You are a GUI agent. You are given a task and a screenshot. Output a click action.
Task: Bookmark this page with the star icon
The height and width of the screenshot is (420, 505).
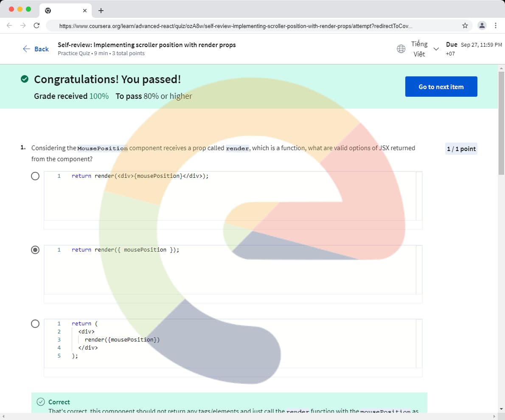(465, 25)
